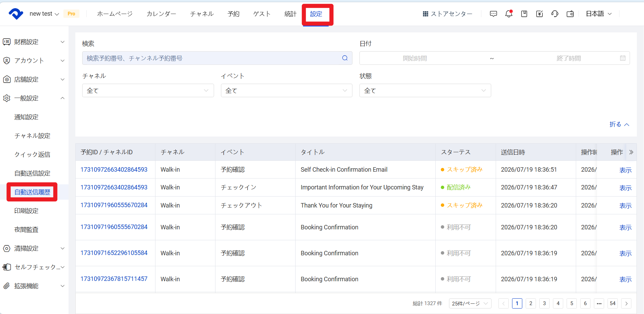Expand the 店舗設定 sidebar section
The height and width of the screenshot is (314, 644).
point(34,80)
